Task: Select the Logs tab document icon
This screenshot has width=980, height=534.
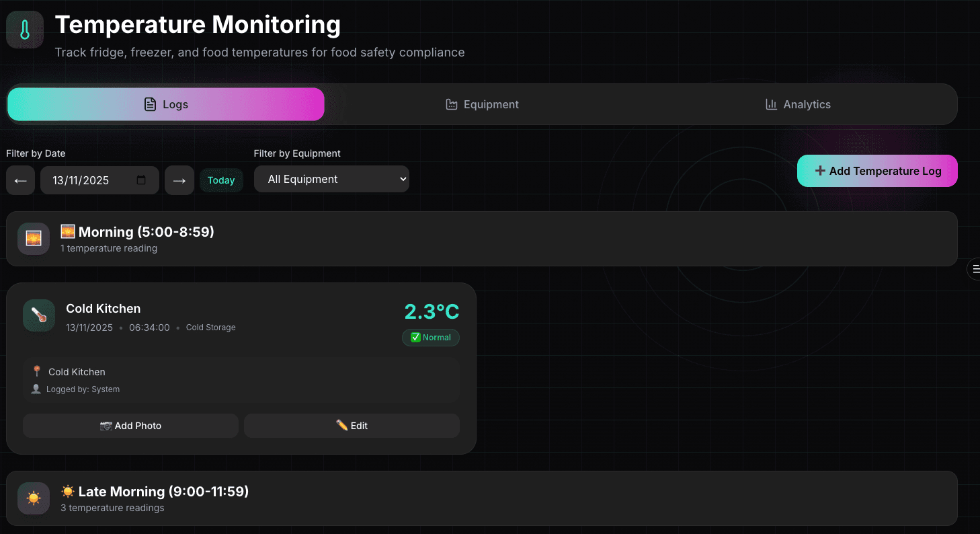Action: coord(149,104)
